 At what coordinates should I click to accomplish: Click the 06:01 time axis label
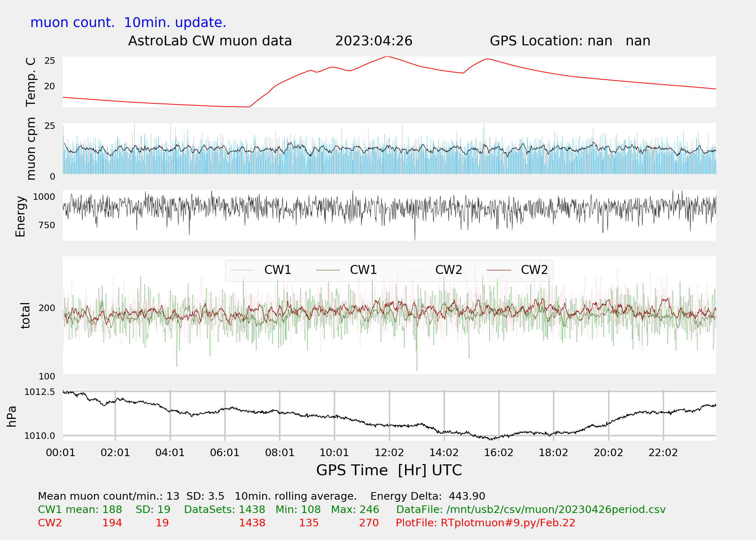pos(225,453)
